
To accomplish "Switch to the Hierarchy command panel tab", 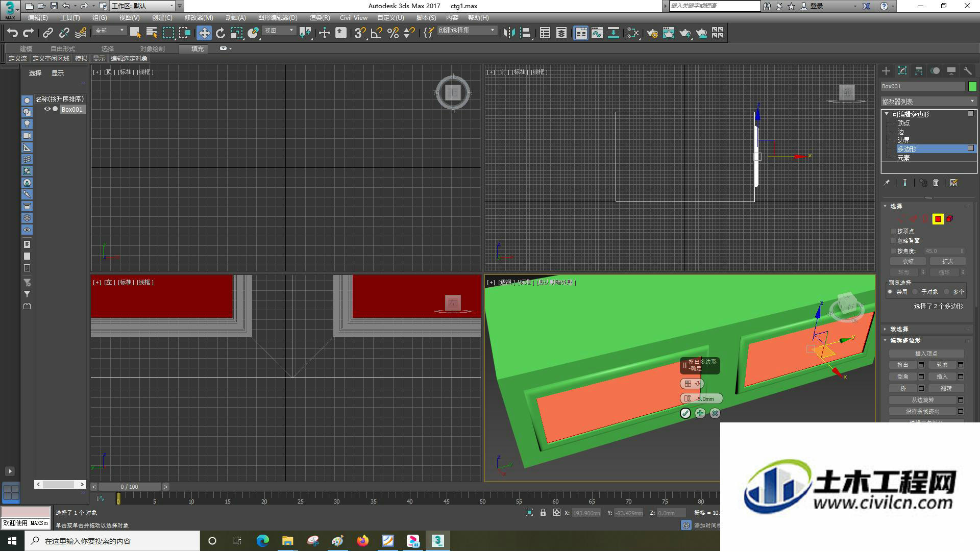I will (919, 71).
